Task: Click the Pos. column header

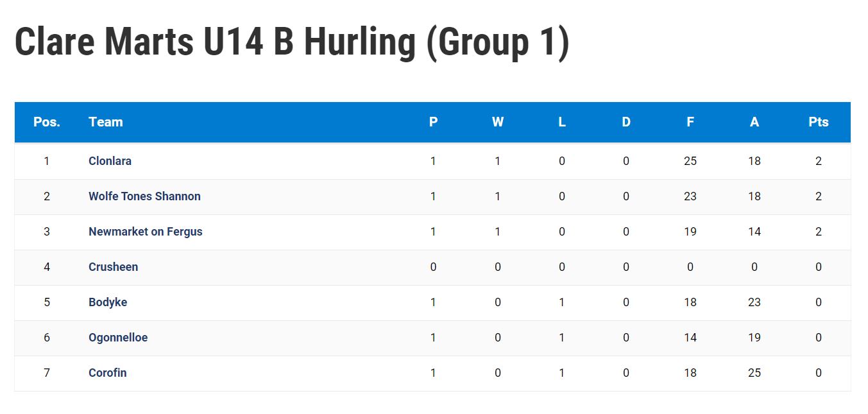Action: coord(47,122)
